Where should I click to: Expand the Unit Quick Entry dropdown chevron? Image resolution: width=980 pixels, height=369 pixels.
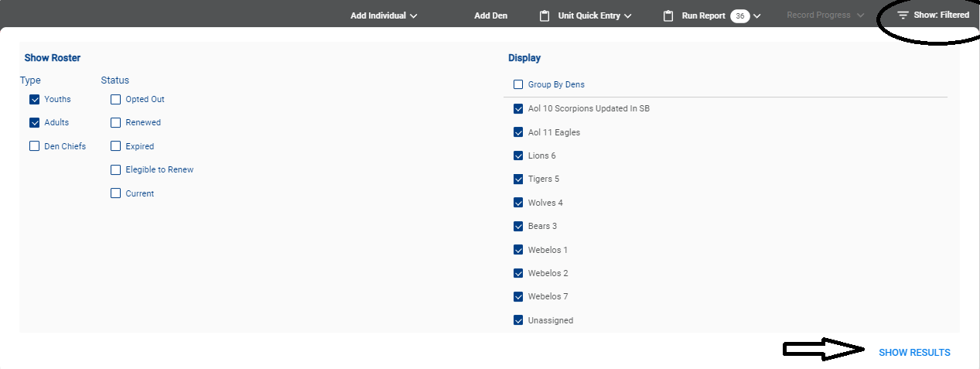click(628, 15)
